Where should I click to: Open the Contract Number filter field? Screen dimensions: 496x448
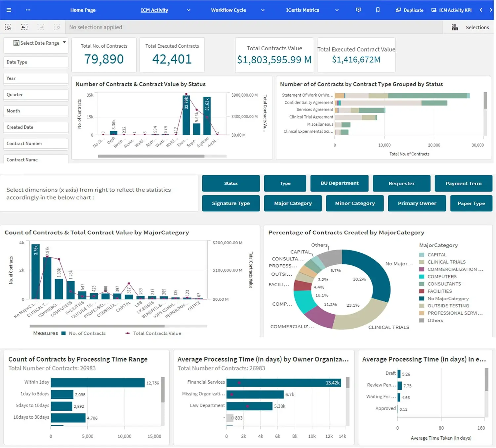(36, 144)
